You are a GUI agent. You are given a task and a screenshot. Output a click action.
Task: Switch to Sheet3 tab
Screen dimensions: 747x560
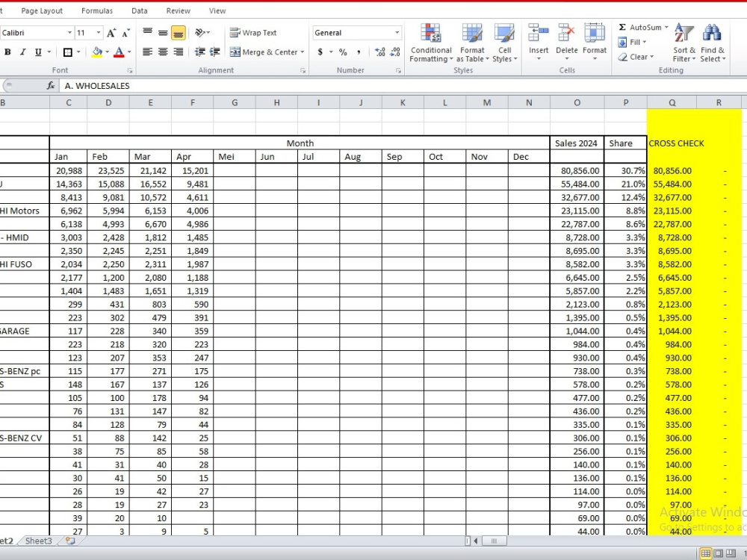39,541
